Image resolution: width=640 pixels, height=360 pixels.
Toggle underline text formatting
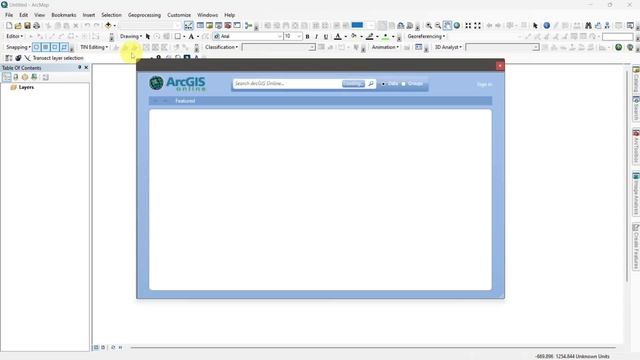(x=326, y=37)
